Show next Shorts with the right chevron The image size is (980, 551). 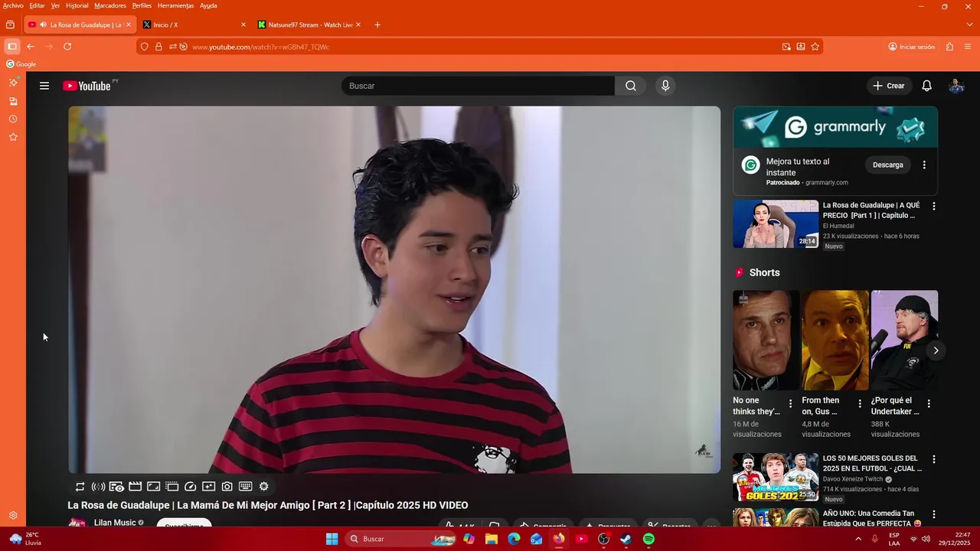tap(936, 350)
